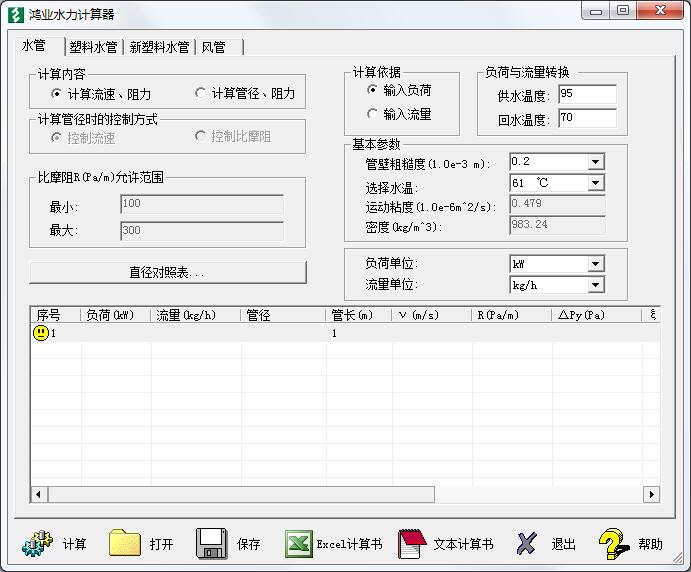
Task: Expand the 负荷单位 kW dropdown
Action: click(x=595, y=264)
